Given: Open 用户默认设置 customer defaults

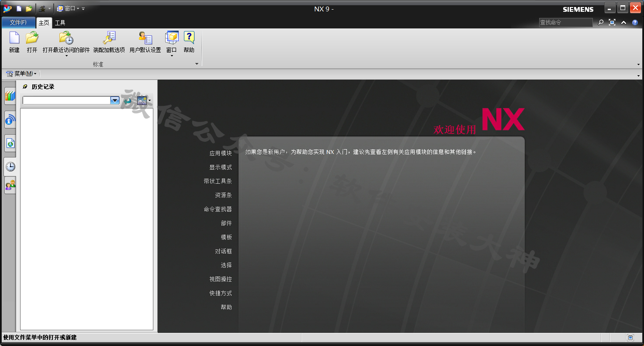Looking at the screenshot, I should (145, 38).
